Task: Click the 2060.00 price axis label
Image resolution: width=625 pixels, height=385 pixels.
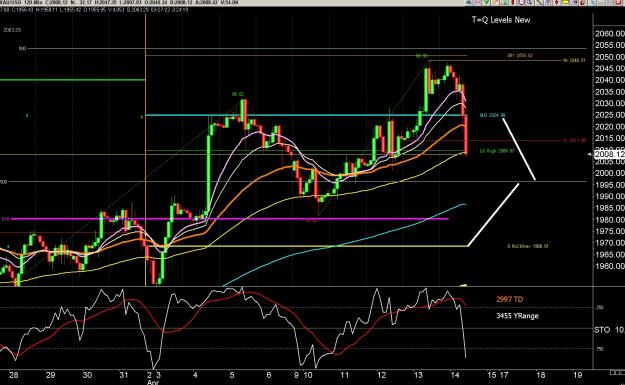Action: [x=609, y=33]
